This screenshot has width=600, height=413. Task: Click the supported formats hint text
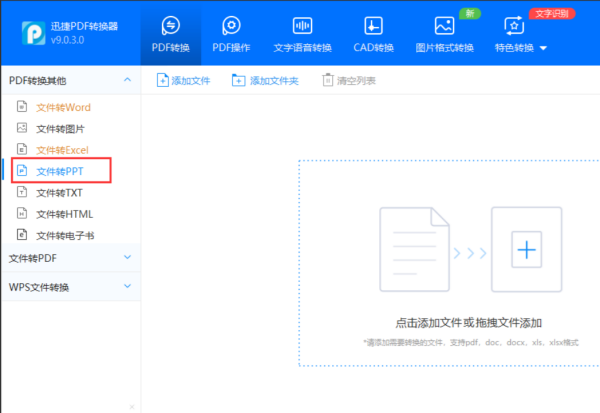click(471, 342)
